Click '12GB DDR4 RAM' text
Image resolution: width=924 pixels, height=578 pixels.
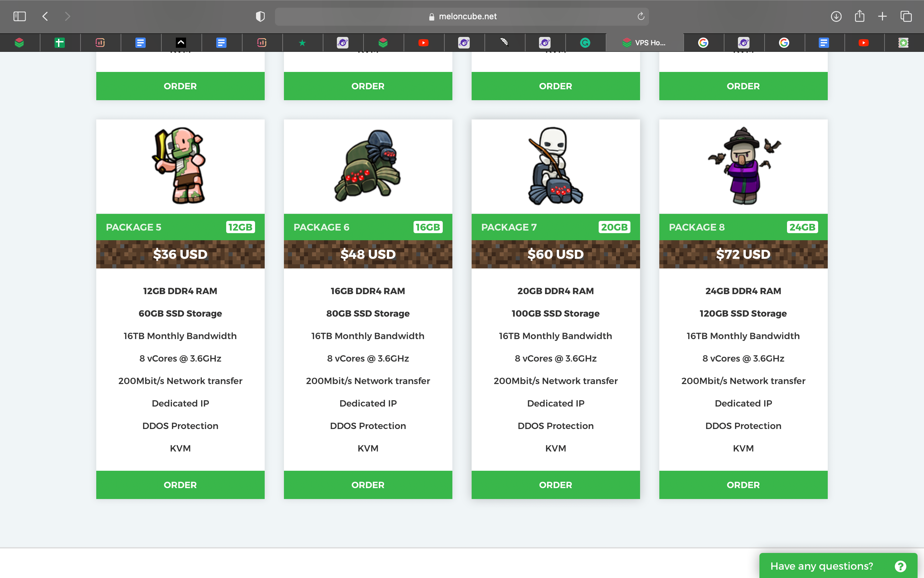click(180, 291)
